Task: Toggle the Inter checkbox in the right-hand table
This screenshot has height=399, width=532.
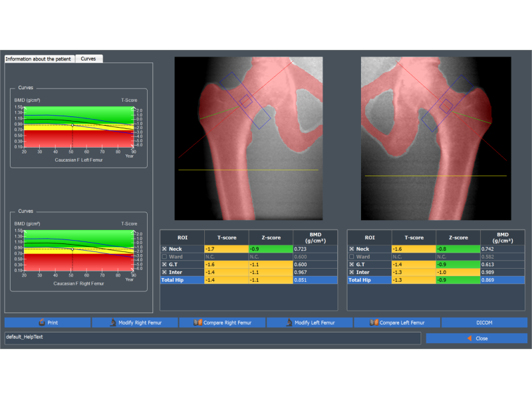Action: coord(352,273)
